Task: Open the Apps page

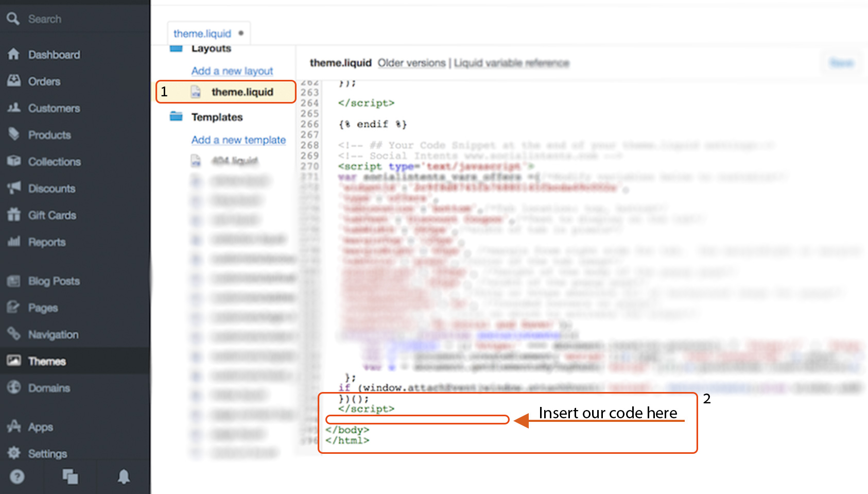Action: (41, 428)
